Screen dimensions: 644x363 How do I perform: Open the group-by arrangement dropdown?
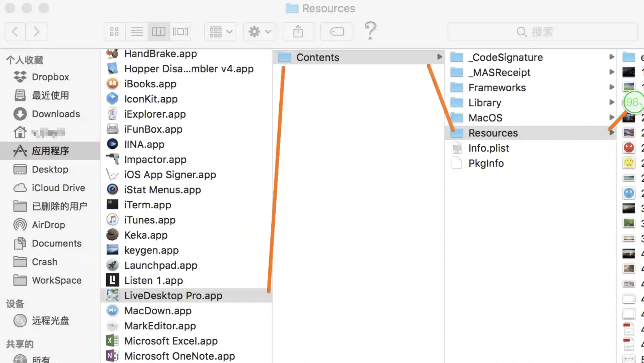221,32
